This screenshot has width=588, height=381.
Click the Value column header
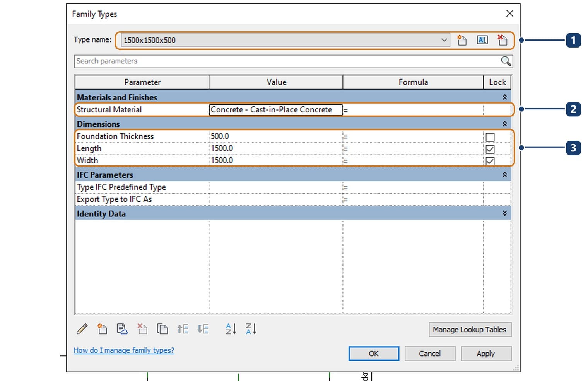tap(276, 82)
